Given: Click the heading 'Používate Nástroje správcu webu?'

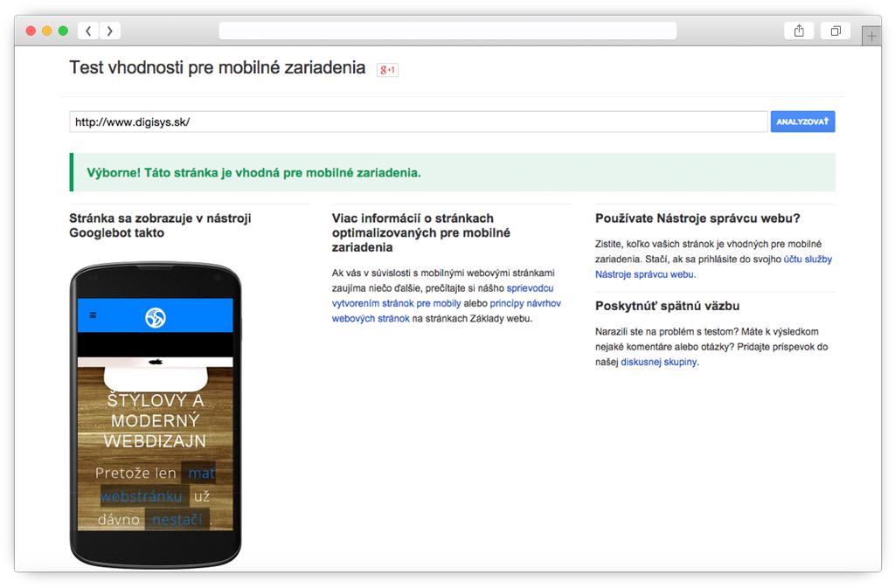Looking at the screenshot, I should coord(697,218).
